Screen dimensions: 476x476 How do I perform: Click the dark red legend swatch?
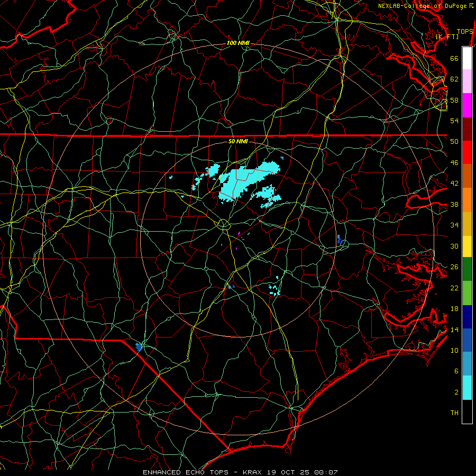coord(467,129)
